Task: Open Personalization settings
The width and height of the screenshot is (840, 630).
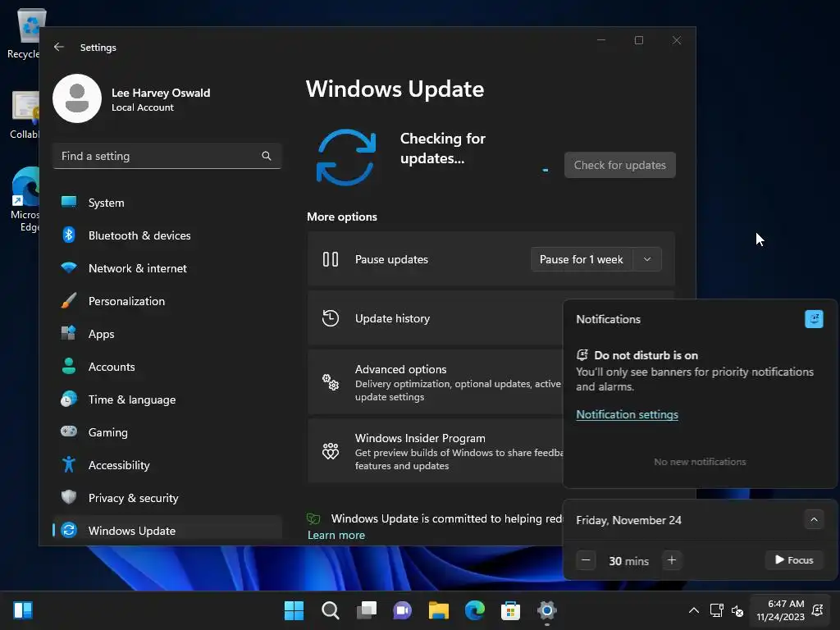Action: (167, 301)
